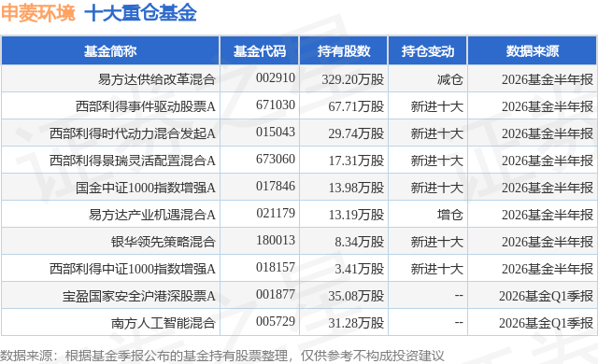Open fund 国金中证1000指数增强A
This screenshot has height=364, width=598.
(x=146, y=188)
